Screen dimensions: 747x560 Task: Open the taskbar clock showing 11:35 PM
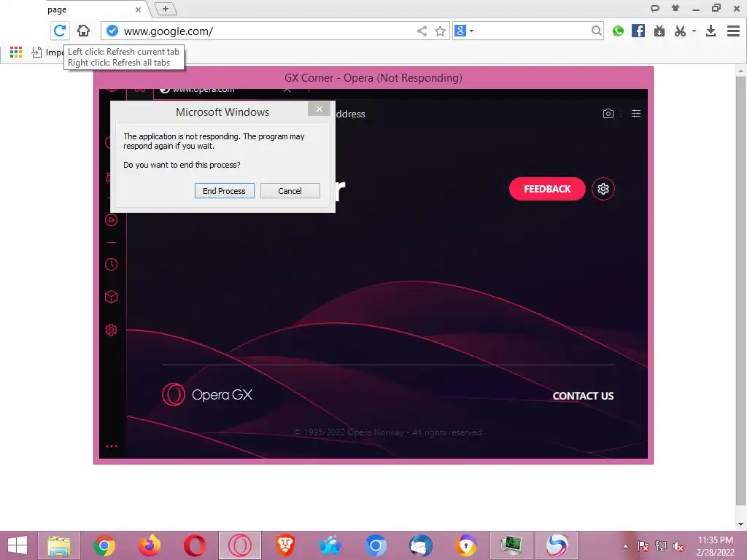point(716,546)
